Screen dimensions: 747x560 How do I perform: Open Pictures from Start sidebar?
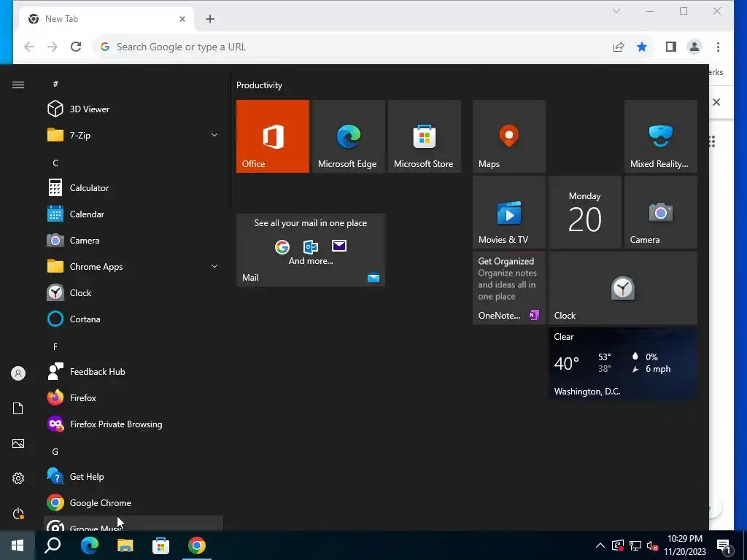tap(18, 443)
